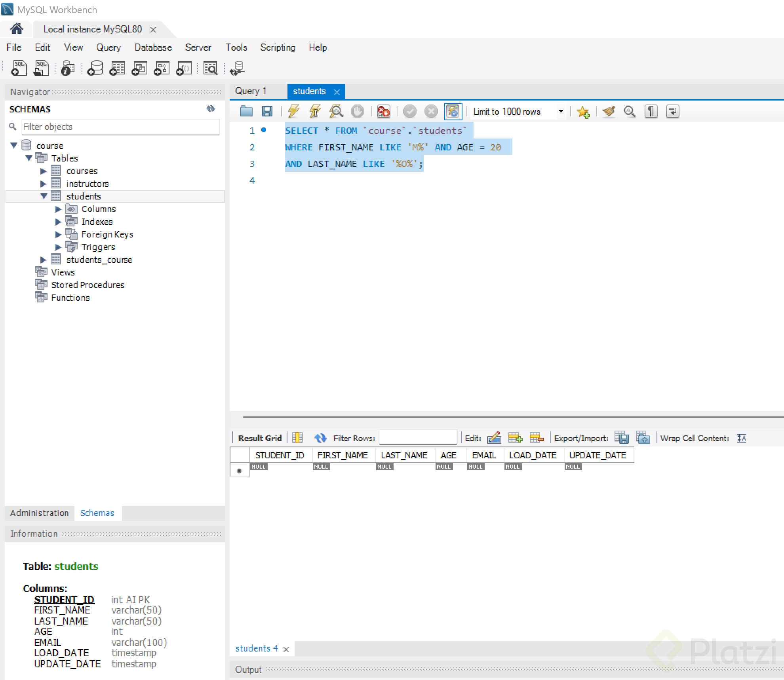Open the Create new schema icon
This screenshot has width=784, height=680.
click(95, 68)
